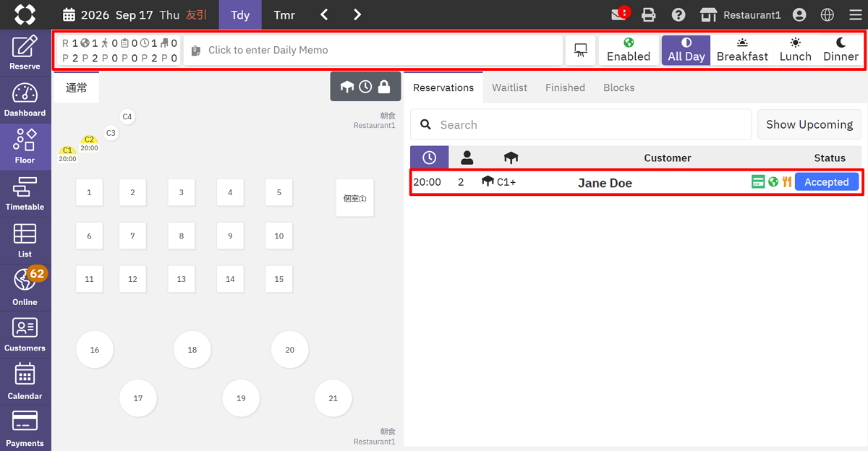Select the 個室① private room table
The width and height of the screenshot is (868, 451).
(355, 198)
